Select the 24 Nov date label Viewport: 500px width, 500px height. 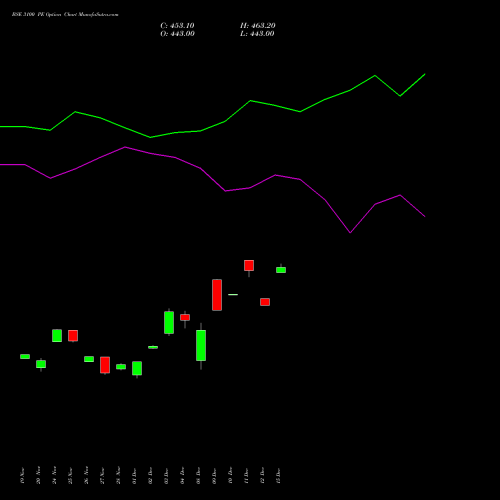[54, 476]
